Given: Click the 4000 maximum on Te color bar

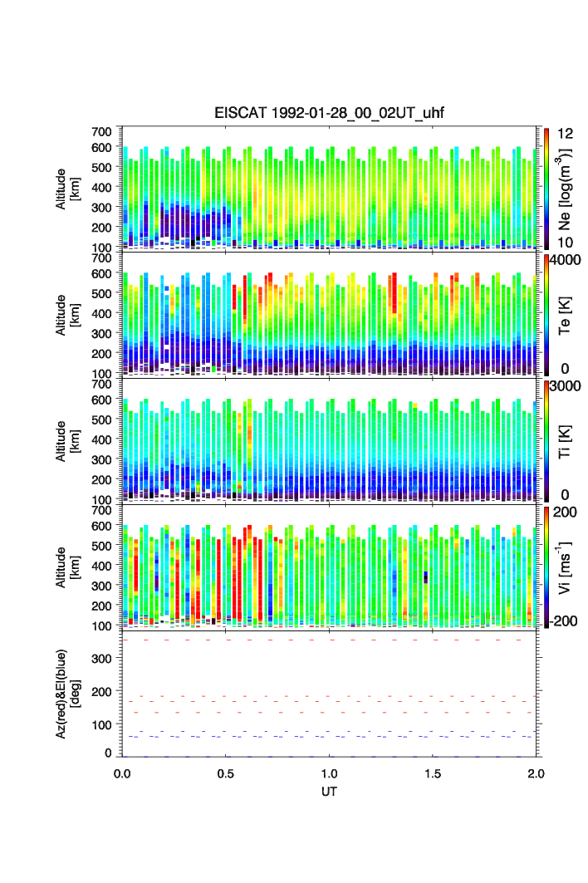Looking at the screenshot, I should [565, 260].
